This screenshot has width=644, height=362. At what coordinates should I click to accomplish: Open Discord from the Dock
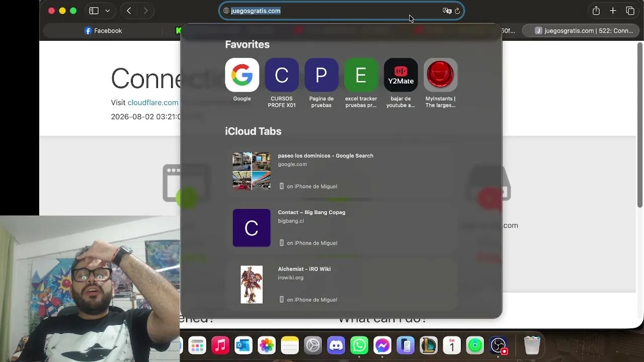click(x=336, y=345)
